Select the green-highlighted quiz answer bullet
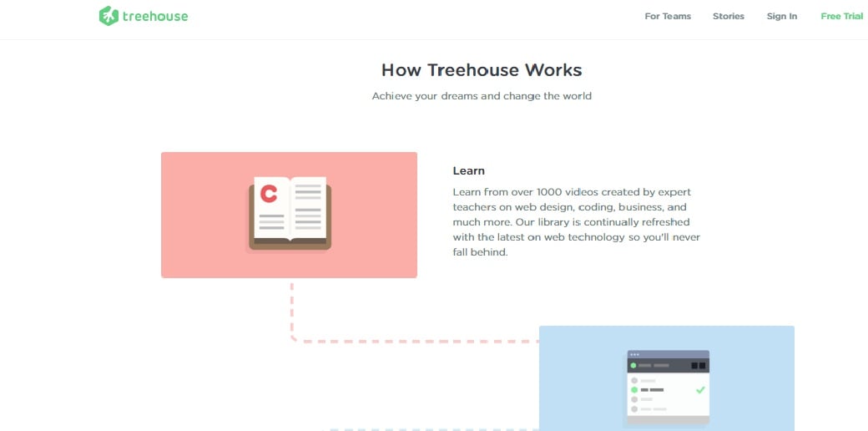The width and height of the screenshot is (868, 431). pos(634,390)
